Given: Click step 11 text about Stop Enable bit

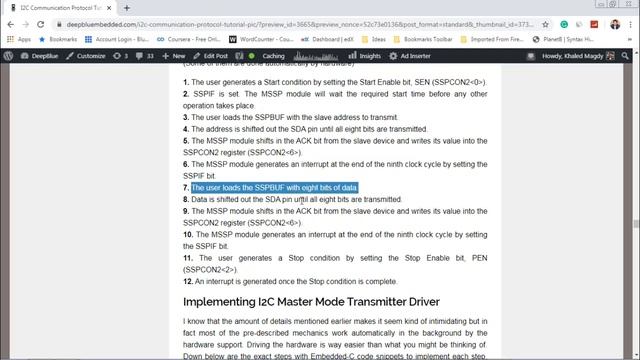Looking at the screenshot, I should [x=335, y=264].
